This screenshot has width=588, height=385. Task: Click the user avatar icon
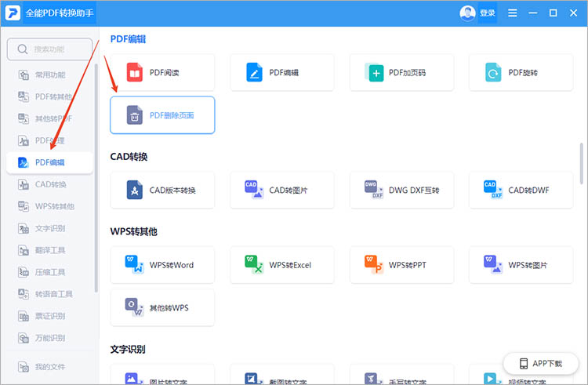(x=467, y=13)
